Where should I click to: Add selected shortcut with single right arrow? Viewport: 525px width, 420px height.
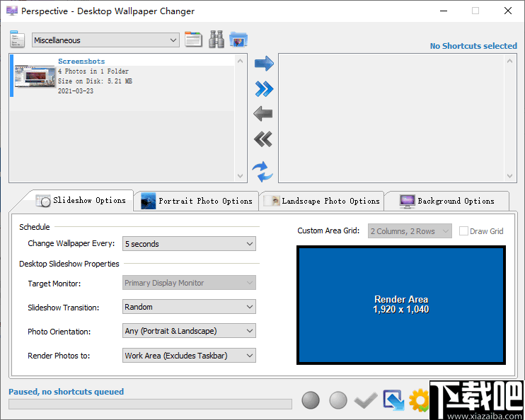(x=264, y=63)
